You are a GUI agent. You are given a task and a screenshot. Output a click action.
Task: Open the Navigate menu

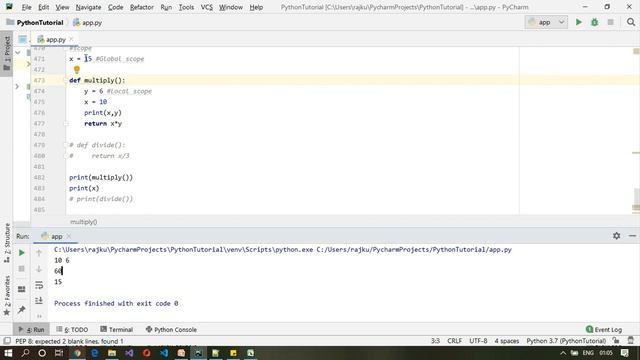coord(88,7)
